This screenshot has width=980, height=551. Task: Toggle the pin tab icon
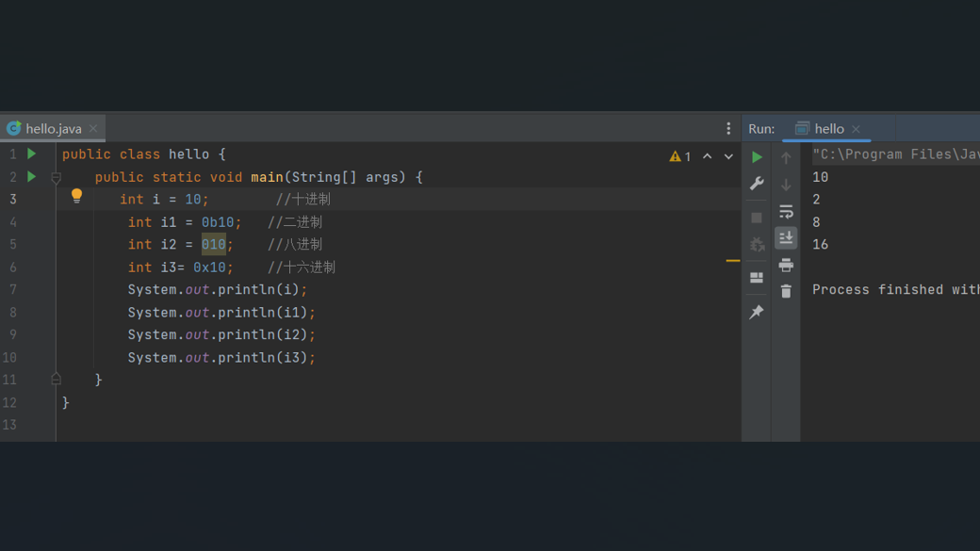pos(757,312)
